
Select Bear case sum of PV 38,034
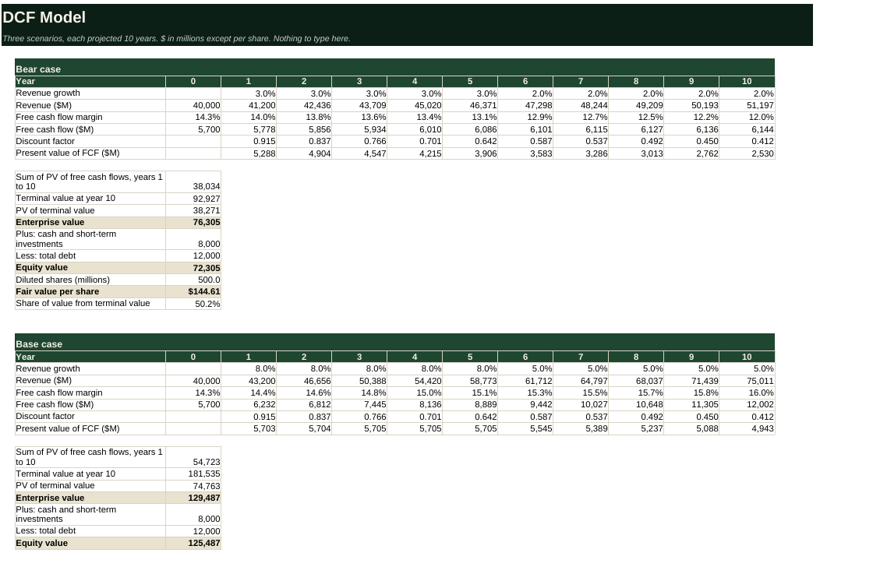(x=193, y=182)
